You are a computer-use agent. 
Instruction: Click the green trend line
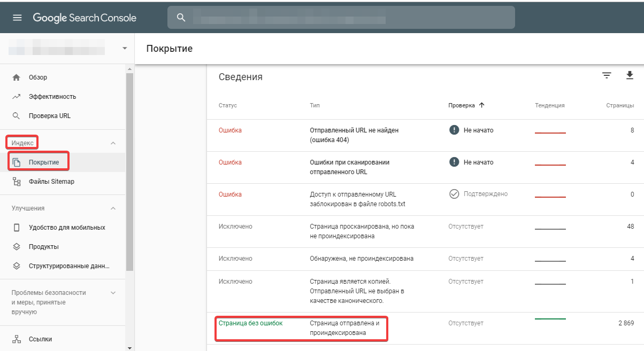[x=550, y=319]
